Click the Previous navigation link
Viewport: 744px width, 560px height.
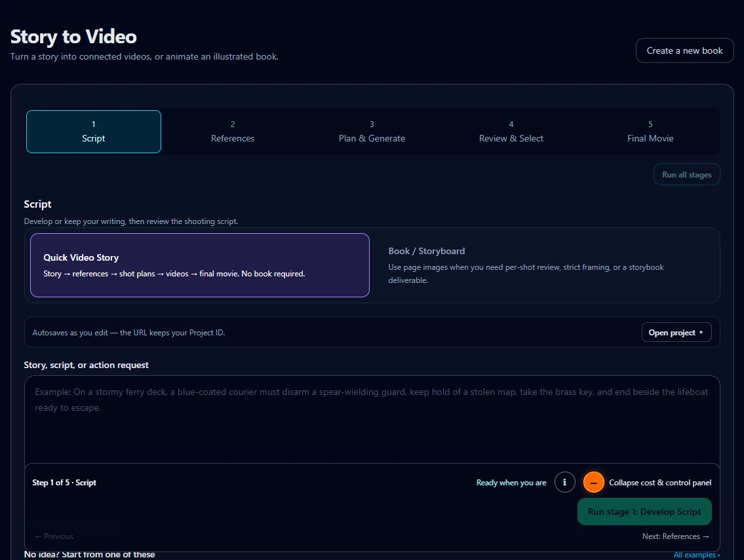54,536
